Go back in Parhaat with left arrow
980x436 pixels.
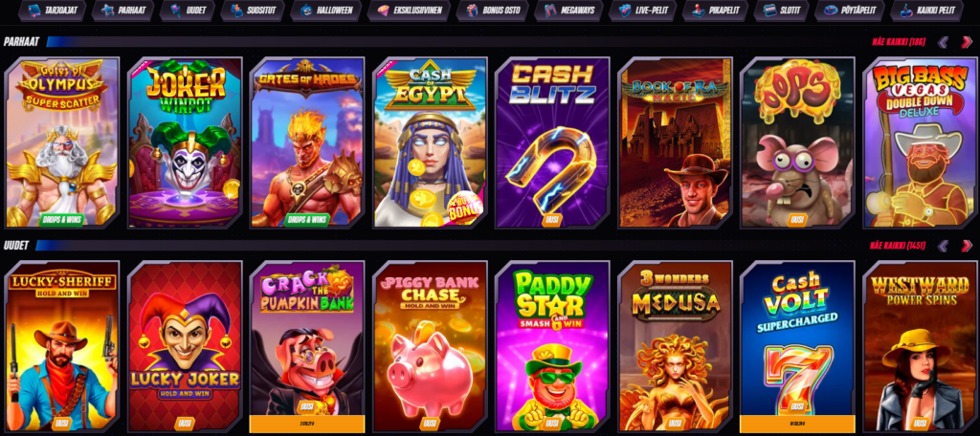click(x=943, y=42)
